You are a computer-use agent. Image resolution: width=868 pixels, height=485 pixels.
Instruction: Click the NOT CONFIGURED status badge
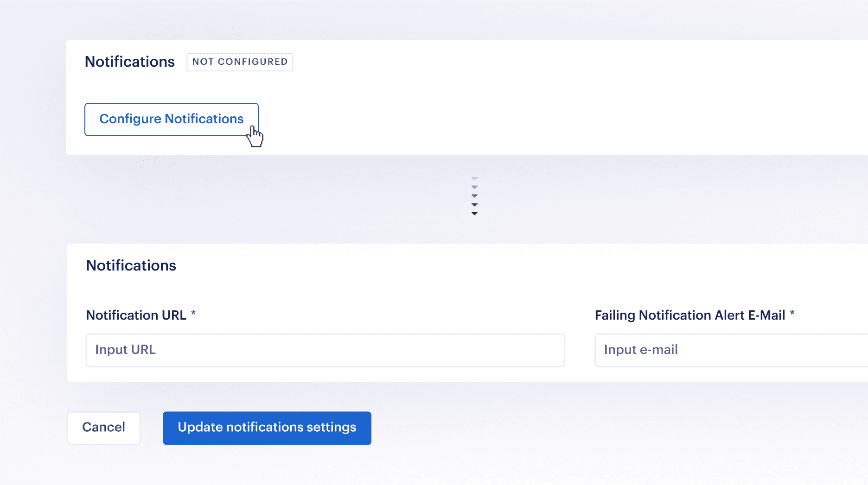click(240, 62)
